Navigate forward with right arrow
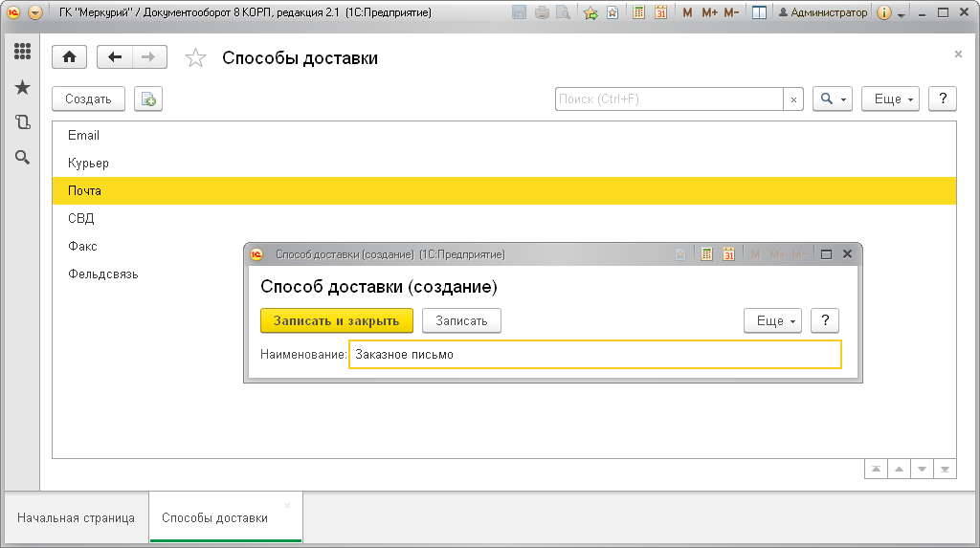Screen dimensions: 980x548 pyautogui.click(x=148, y=57)
